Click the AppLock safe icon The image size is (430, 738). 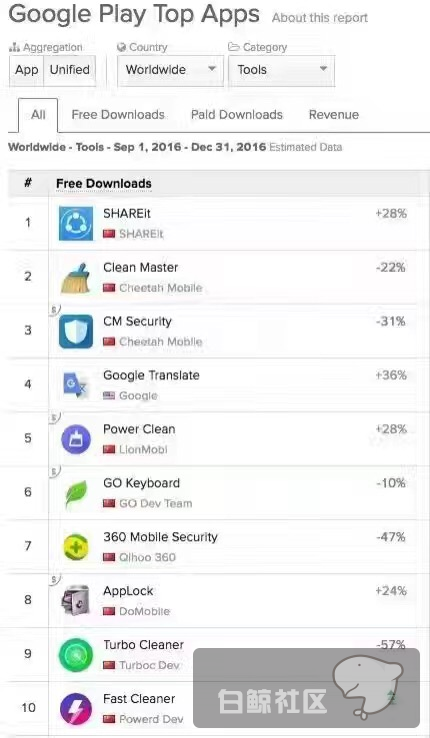tap(76, 601)
